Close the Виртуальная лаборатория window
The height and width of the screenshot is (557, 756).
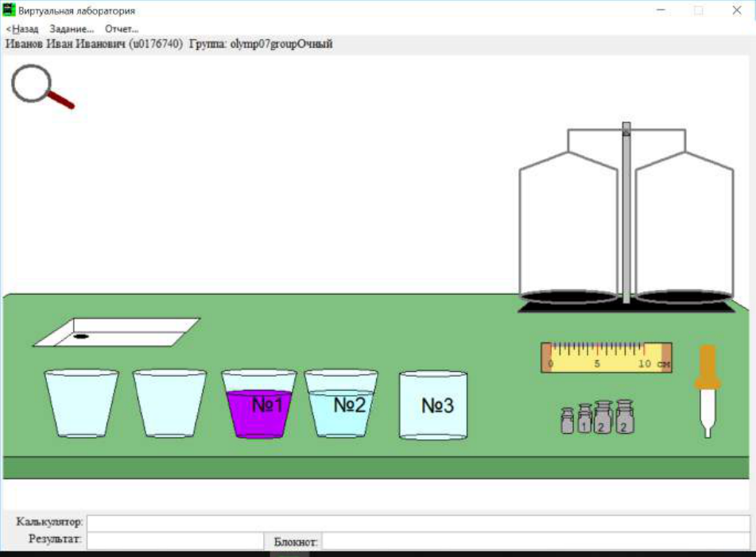click(737, 10)
